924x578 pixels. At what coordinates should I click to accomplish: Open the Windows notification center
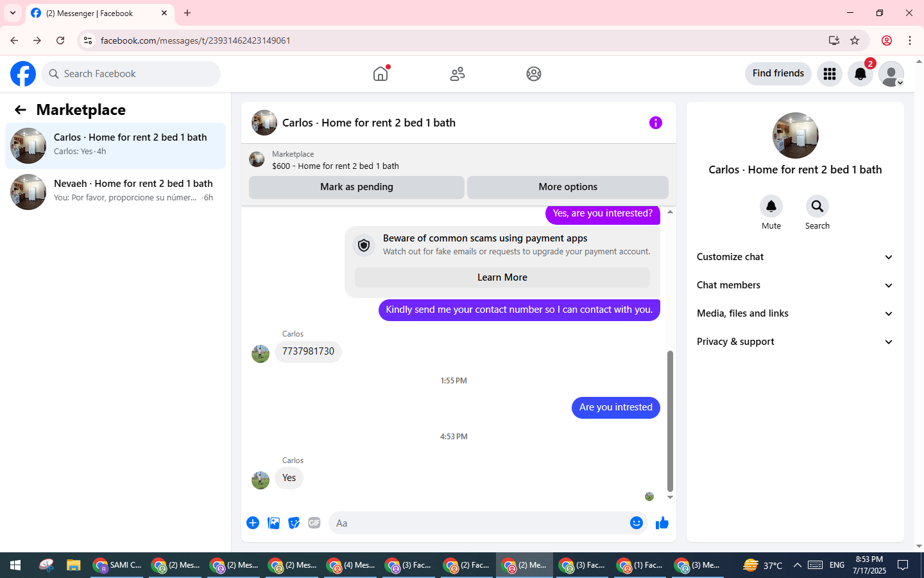[903, 565]
